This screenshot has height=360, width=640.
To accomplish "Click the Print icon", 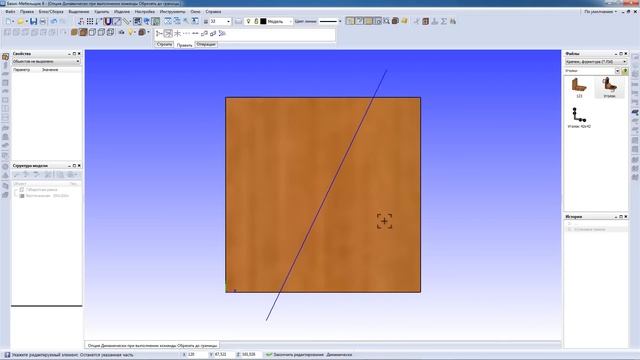I will 42,21.
